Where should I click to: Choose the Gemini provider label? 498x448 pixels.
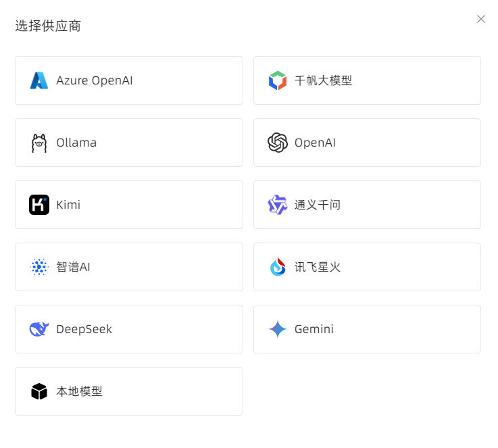click(314, 329)
